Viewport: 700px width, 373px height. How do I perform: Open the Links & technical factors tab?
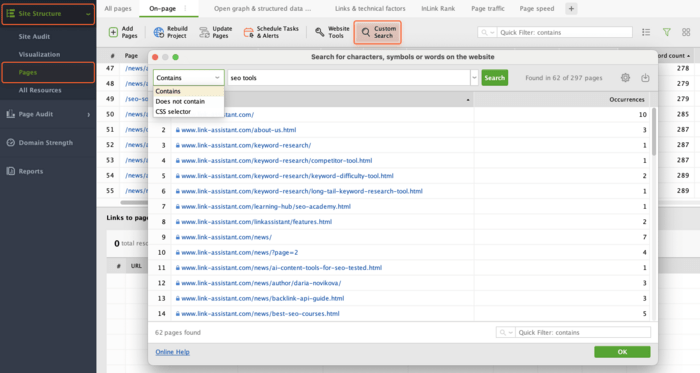370,8
